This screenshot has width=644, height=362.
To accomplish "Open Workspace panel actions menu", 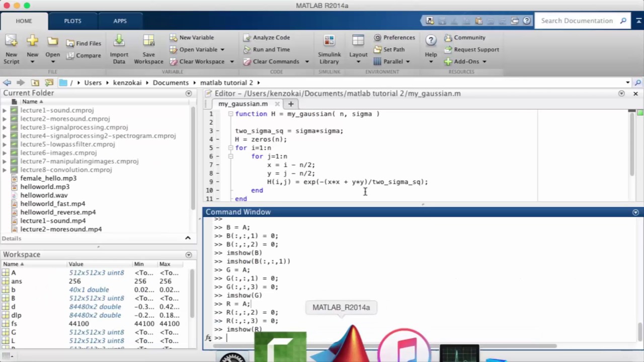I will coord(189,255).
